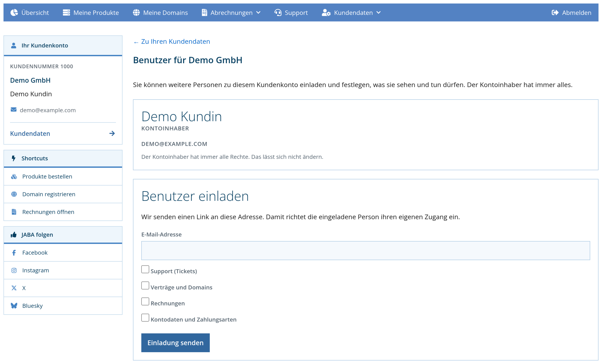Image resolution: width=602 pixels, height=364 pixels.
Task: Click the Übersicht pie chart icon
Action: click(x=14, y=13)
